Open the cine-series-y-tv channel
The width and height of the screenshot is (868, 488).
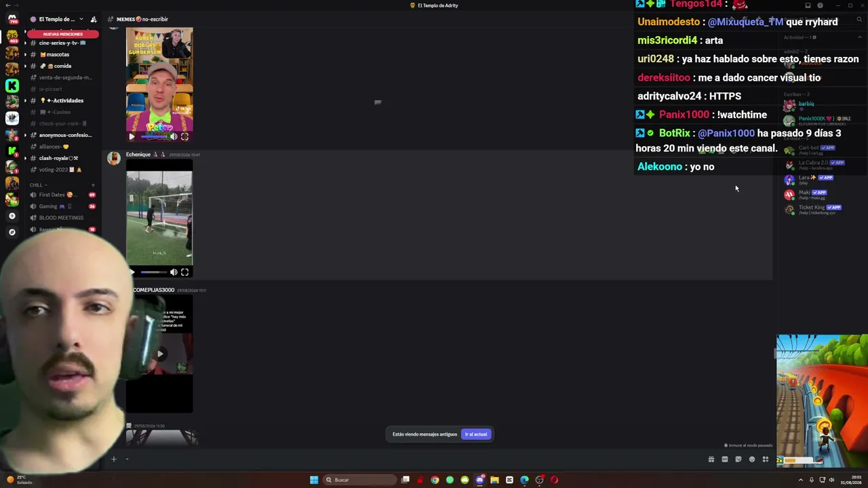[62, 43]
